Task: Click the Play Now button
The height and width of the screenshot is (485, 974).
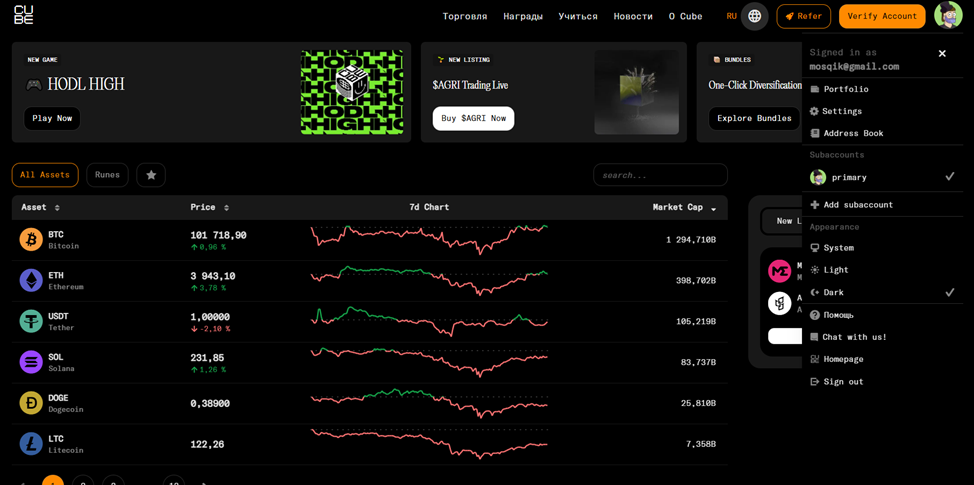Action: [52, 119]
